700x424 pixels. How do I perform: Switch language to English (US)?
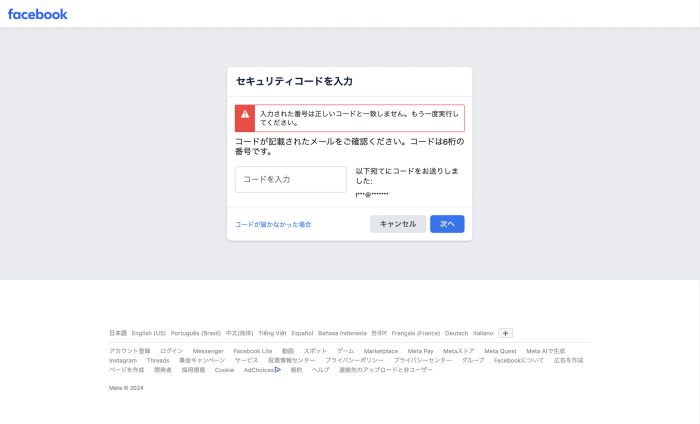point(149,333)
